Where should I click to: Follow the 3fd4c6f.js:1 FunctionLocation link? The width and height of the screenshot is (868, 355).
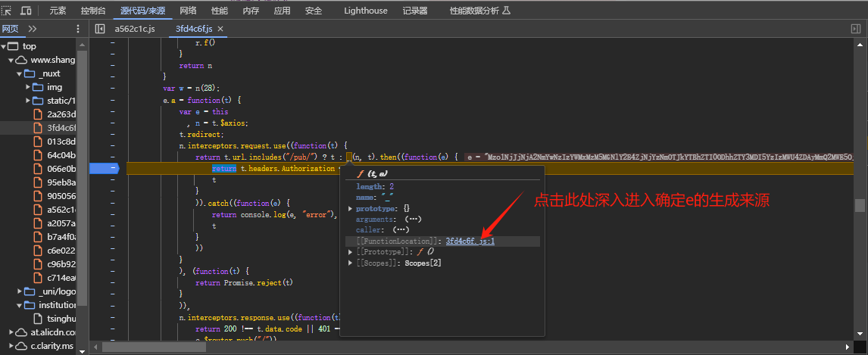click(470, 241)
